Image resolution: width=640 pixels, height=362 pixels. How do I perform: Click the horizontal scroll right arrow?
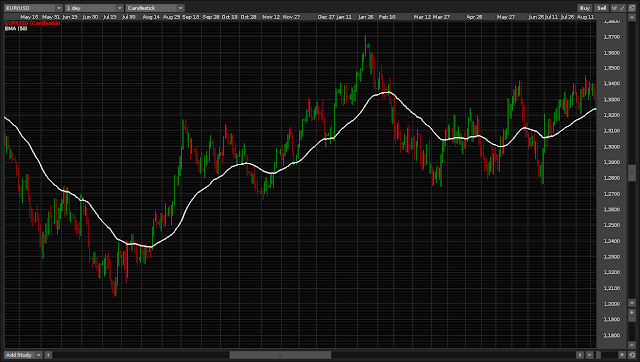tap(580, 355)
